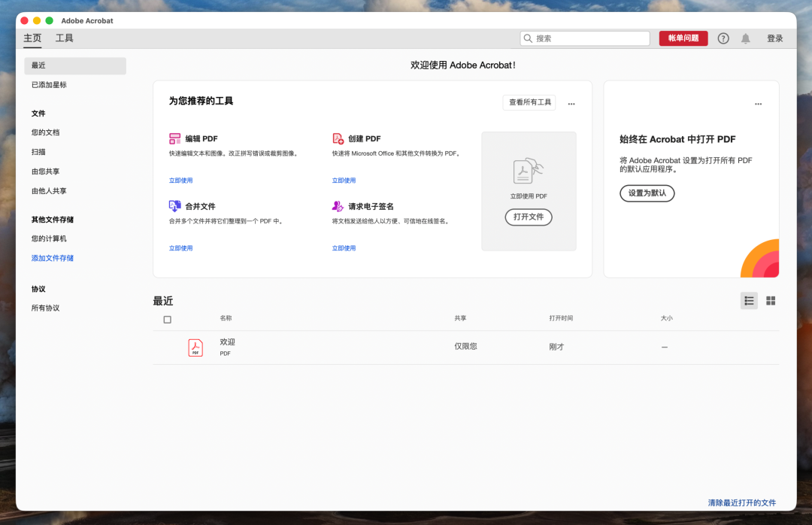
Task: Click the Request e-signature (请求电子签名) icon
Action: [338, 206]
